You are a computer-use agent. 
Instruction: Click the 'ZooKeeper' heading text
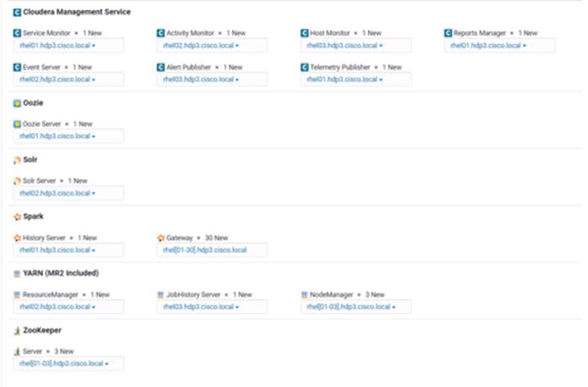tap(42, 330)
